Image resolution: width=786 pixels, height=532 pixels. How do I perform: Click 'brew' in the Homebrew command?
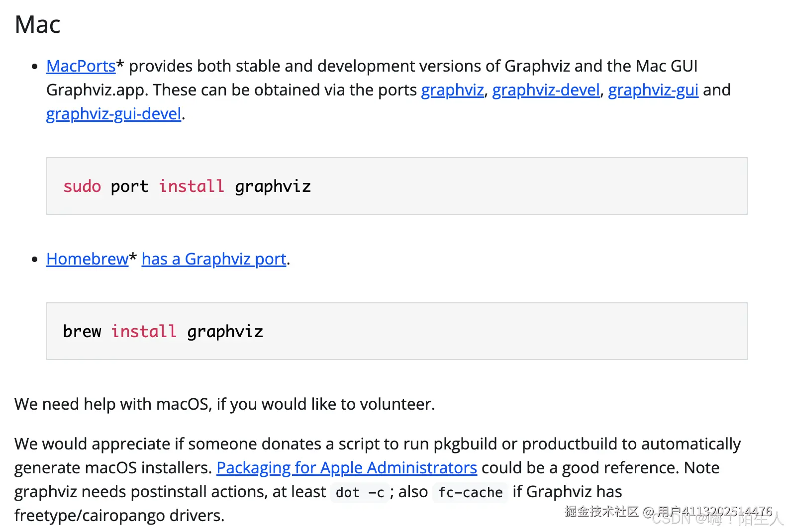click(x=82, y=332)
